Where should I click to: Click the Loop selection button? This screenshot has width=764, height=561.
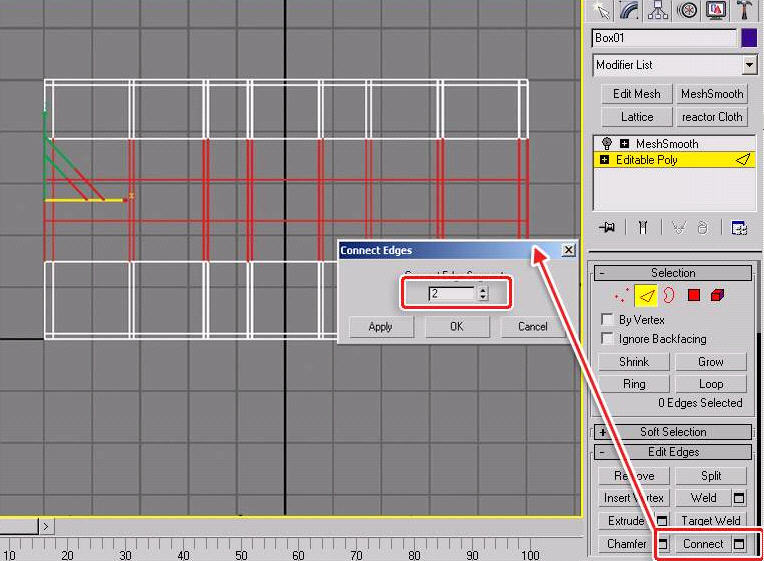711,384
